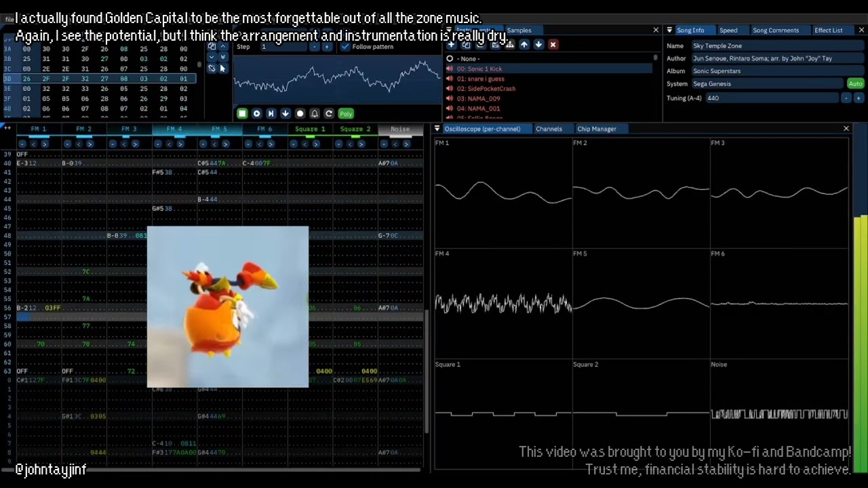Toggle instrument folder view icon
The width and height of the screenshot is (868, 488).
(510, 45)
